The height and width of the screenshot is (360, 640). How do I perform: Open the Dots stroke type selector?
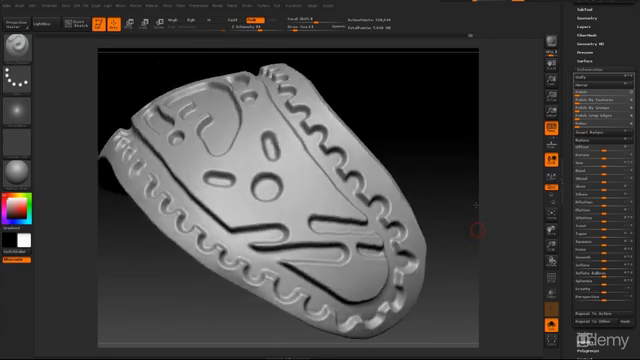17,80
